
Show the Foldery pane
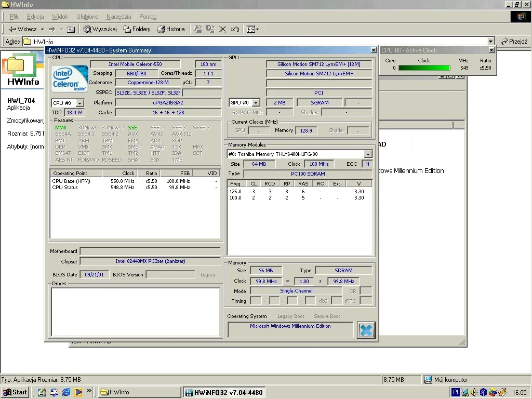[x=137, y=29]
